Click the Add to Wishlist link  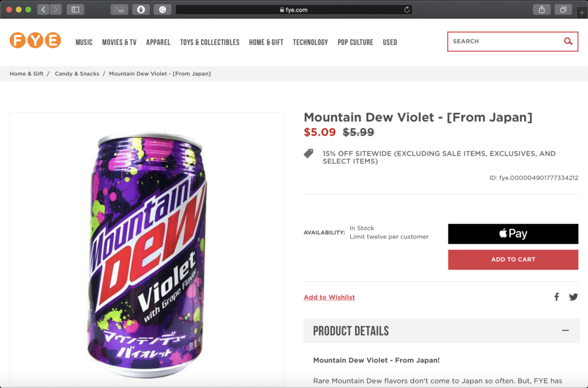pos(329,297)
